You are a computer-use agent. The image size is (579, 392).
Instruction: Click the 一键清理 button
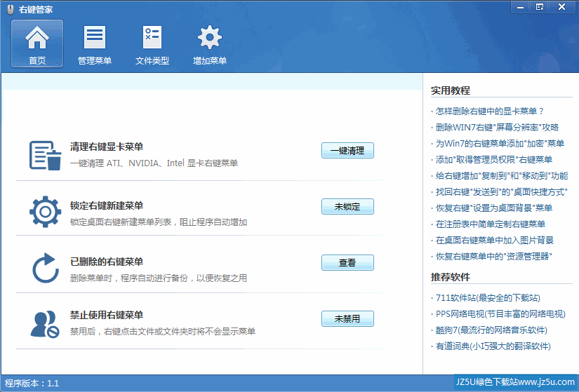pos(347,151)
